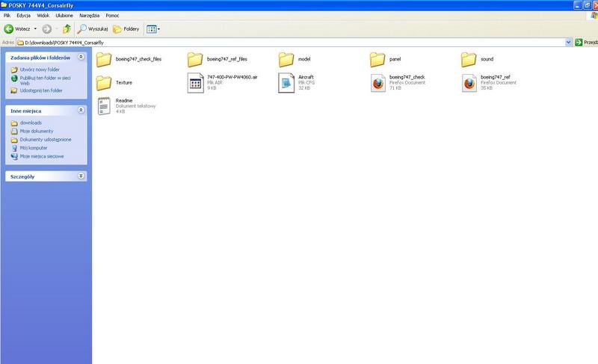Screen dimensions: 598x364
Task: Open the Wyszukaj search tool
Action: [x=93, y=29]
